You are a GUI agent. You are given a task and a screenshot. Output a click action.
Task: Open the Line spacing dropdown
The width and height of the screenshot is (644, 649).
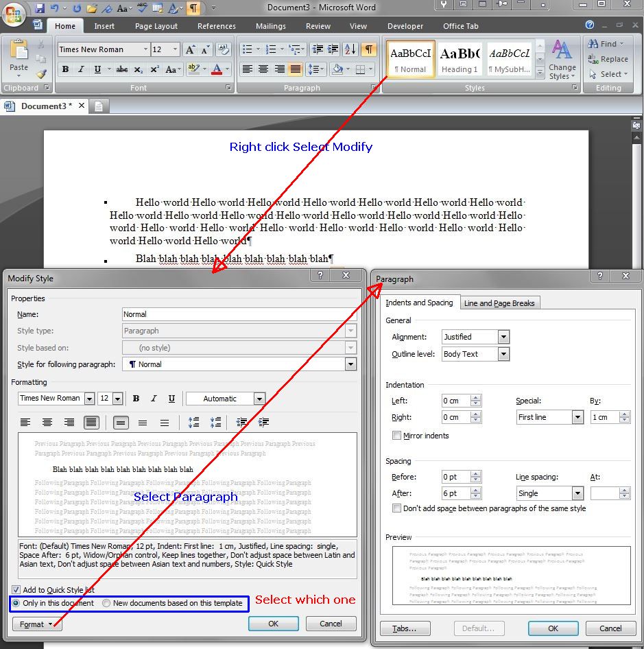[577, 493]
